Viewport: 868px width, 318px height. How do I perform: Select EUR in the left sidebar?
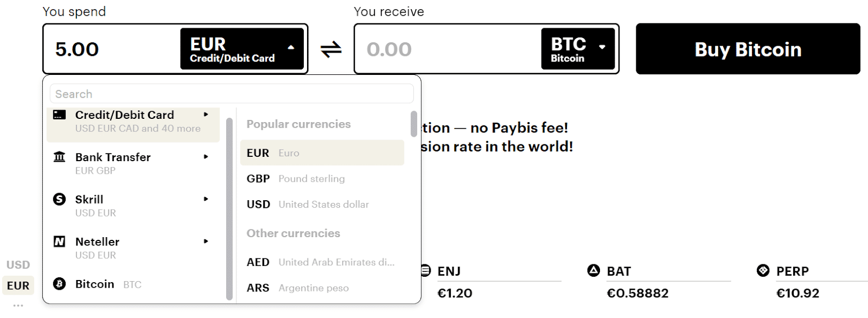(x=18, y=285)
